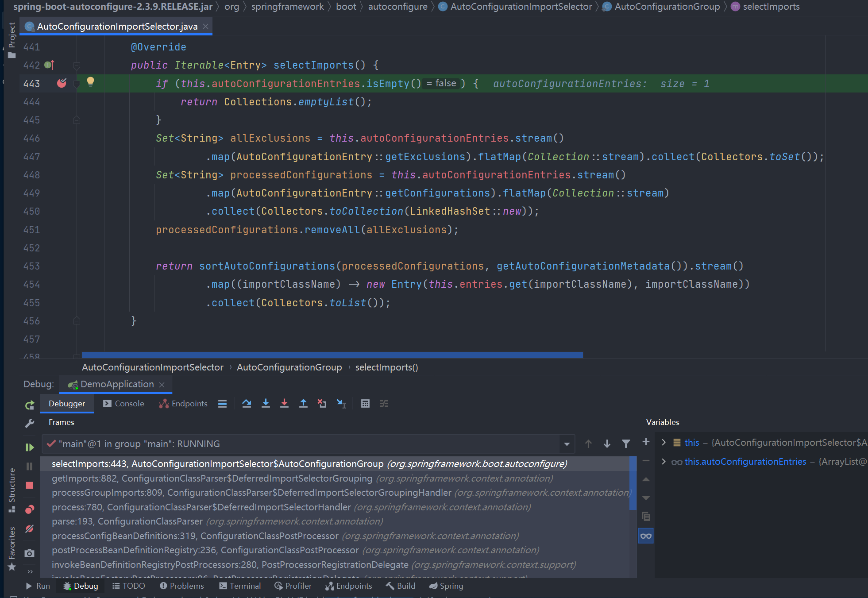The image size is (868, 598).
Task: Move watch up triangle icon
Action: pyautogui.click(x=646, y=479)
